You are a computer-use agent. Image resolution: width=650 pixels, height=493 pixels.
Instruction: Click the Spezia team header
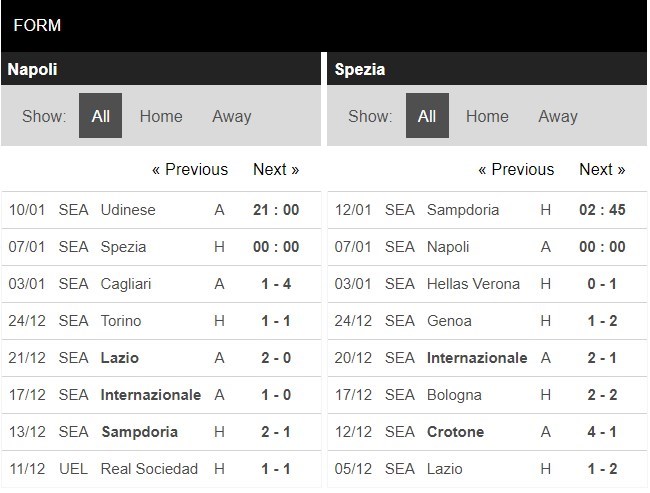coord(360,69)
